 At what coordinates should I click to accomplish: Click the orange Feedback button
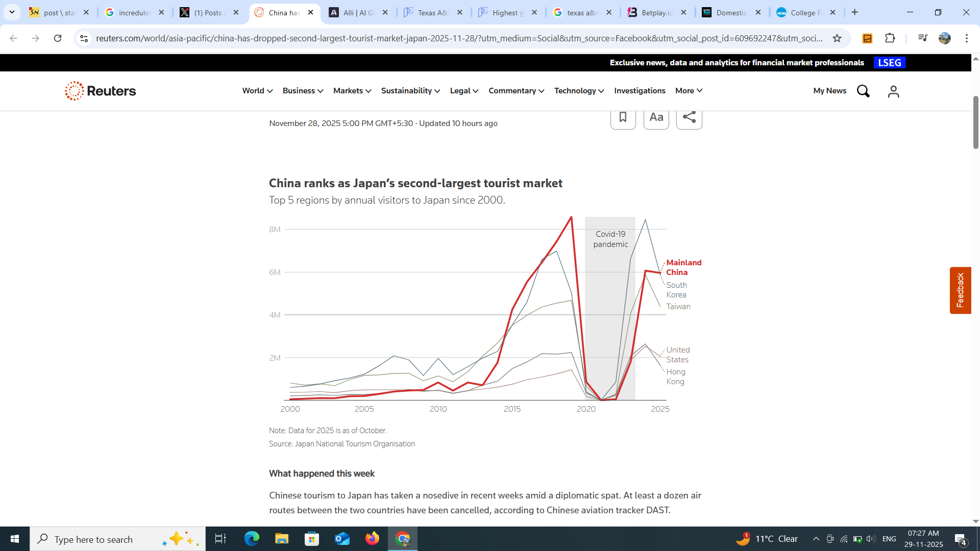[960, 290]
